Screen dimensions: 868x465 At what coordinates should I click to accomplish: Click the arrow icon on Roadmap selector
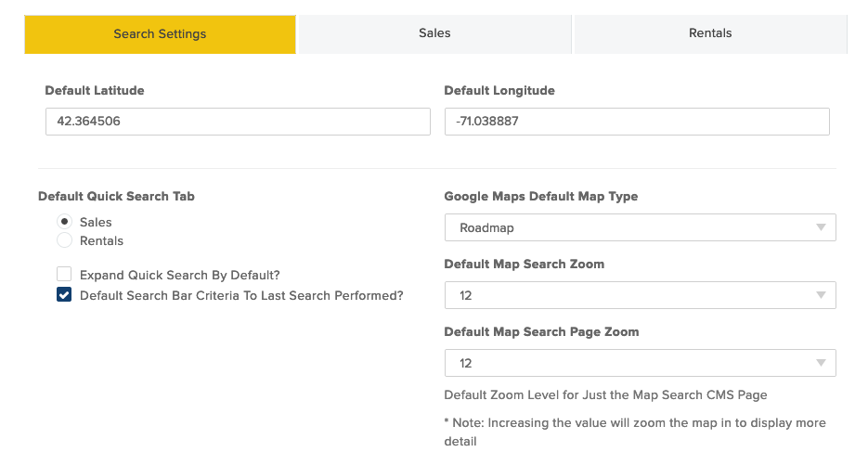click(821, 227)
